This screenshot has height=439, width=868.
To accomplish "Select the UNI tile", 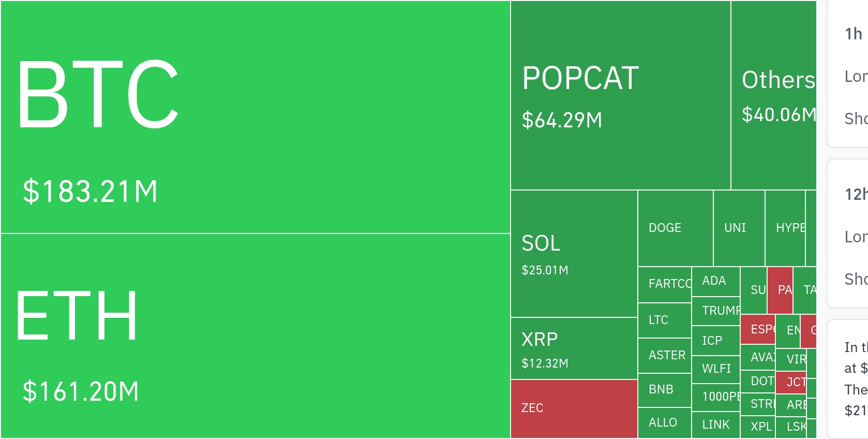I will point(739,228).
